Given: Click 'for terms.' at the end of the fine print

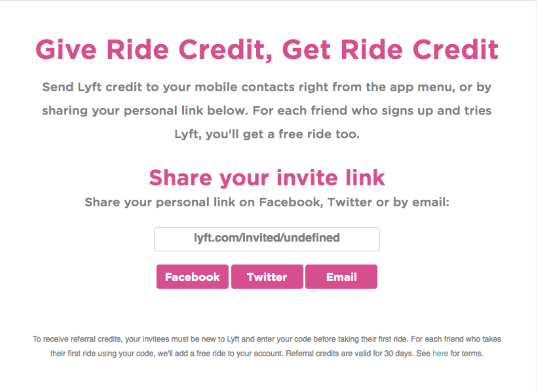Looking at the screenshot, I should coord(467,353).
